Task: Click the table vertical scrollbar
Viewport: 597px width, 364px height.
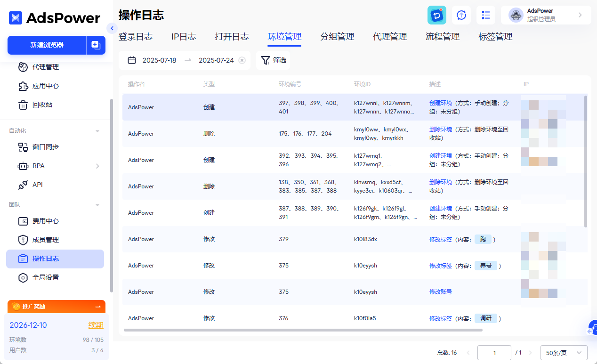Action: click(x=586, y=161)
